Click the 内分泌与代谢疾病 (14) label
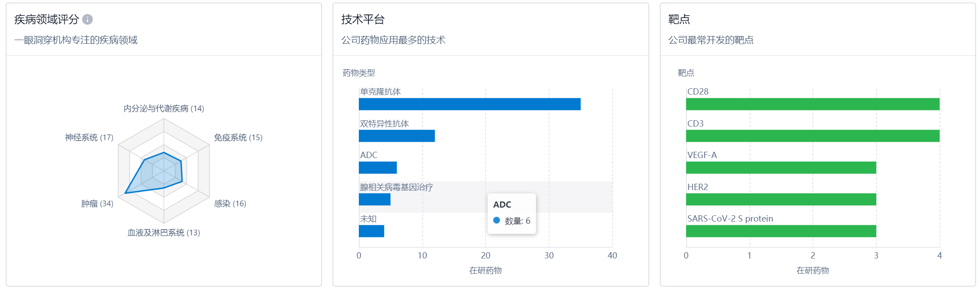 [x=164, y=109]
